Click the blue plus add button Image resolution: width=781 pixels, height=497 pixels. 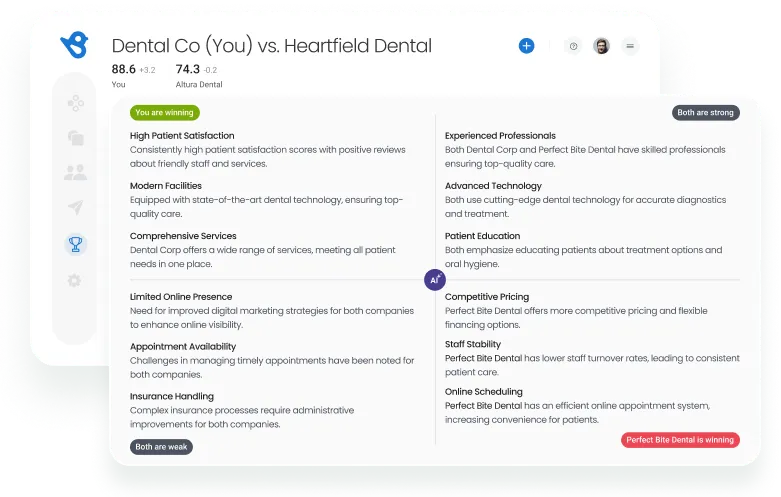tap(526, 46)
